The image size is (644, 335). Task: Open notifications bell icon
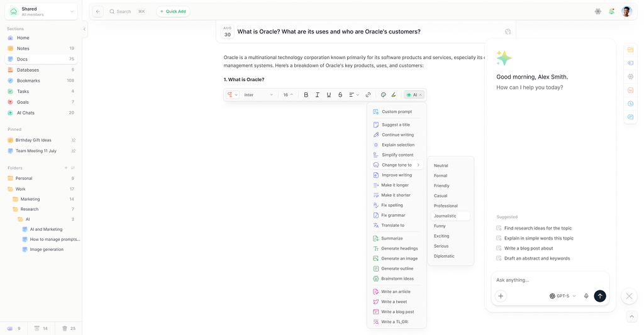[611, 11]
